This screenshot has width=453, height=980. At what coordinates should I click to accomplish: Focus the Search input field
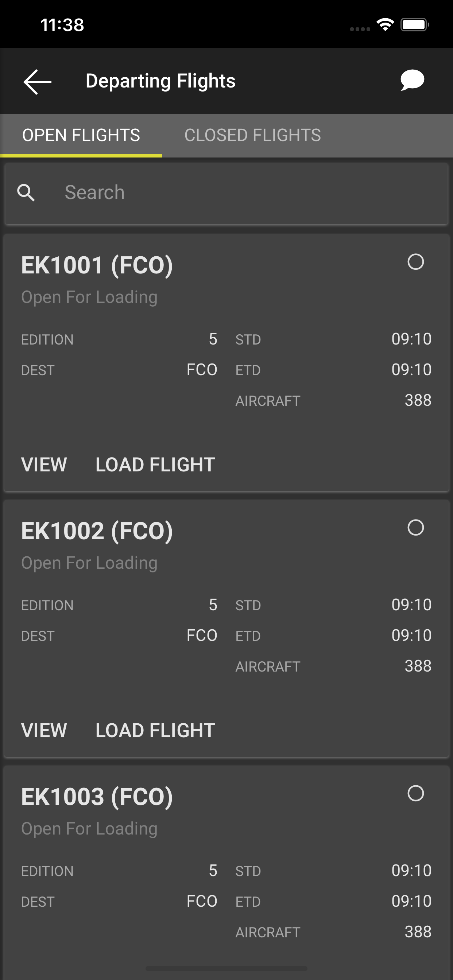point(226,194)
